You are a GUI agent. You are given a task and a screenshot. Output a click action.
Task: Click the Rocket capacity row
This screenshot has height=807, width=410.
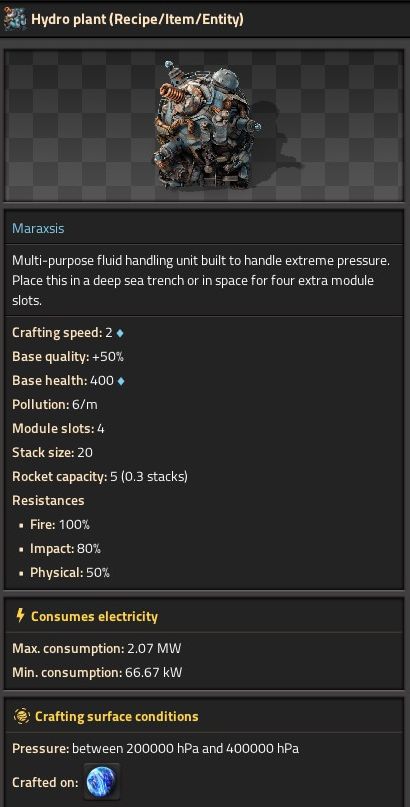[100, 477]
